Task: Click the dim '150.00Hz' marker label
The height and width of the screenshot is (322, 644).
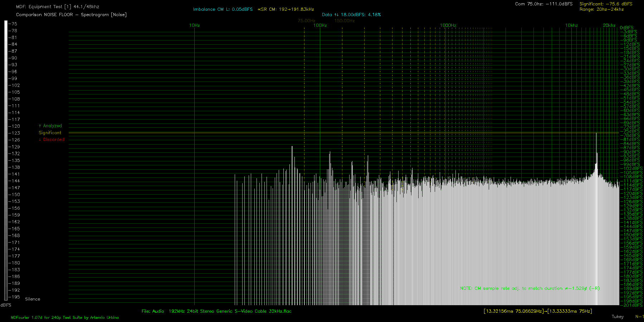Action: [345, 21]
